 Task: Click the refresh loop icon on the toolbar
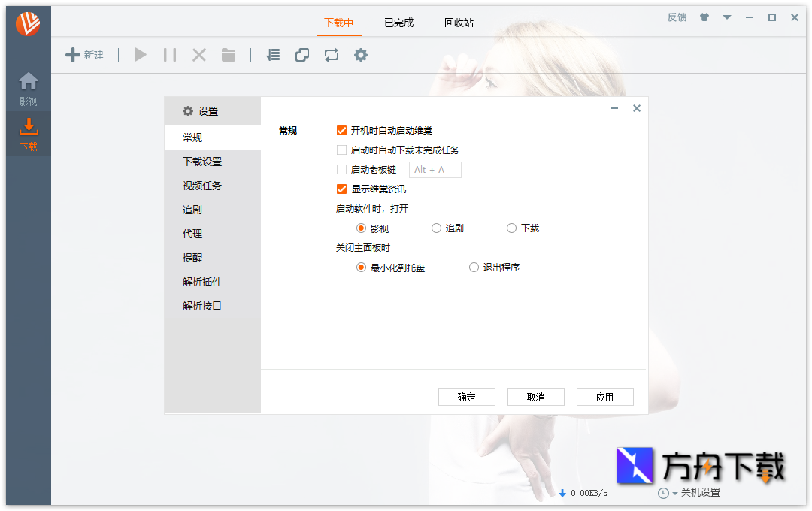tap(332, 54)
